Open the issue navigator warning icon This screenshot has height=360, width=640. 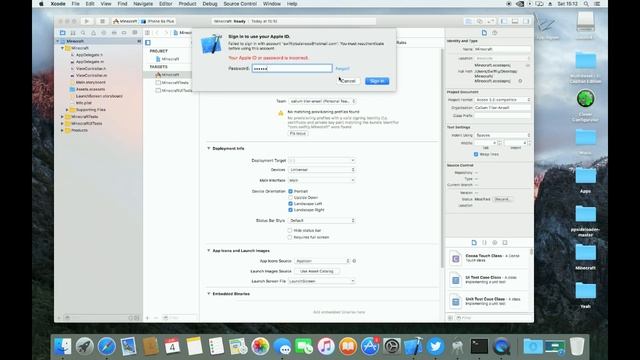[x=93, y=33]
